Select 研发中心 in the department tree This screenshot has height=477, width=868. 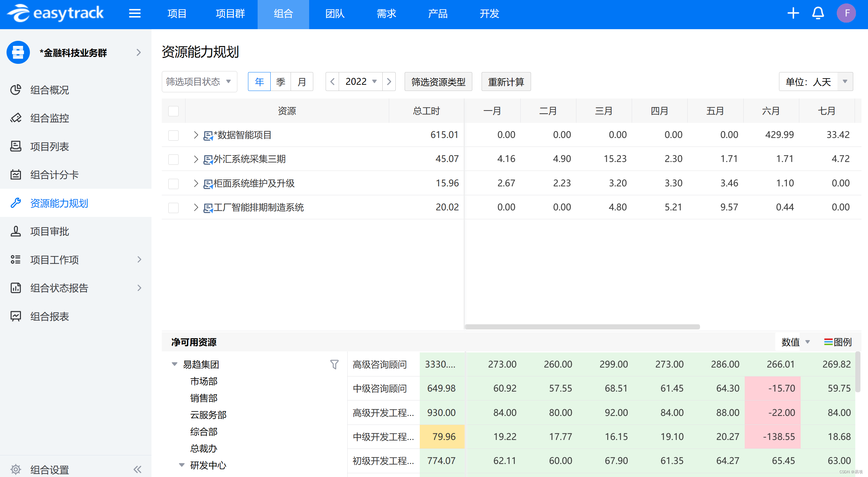pyautogui.click(x=208, y=465)
